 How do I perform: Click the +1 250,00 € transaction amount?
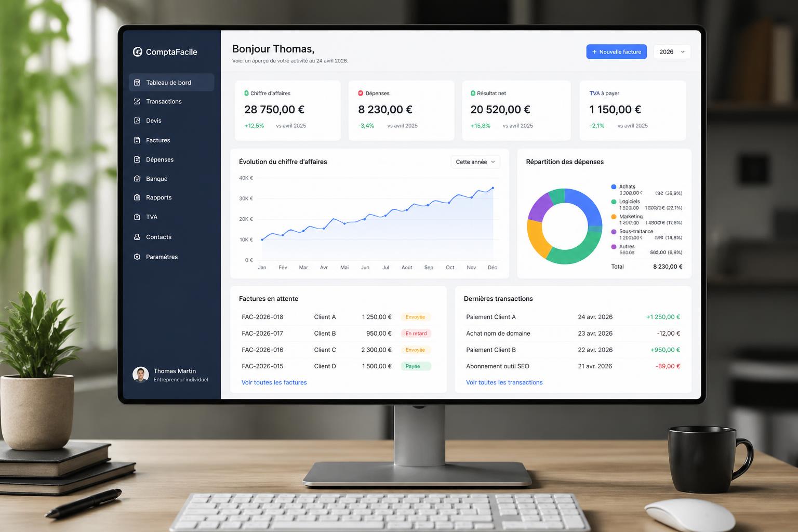[663, 317]
